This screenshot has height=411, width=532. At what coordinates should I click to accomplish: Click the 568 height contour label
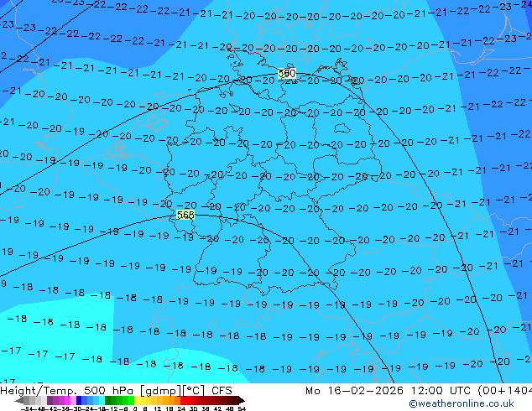(x=185, y=215)
